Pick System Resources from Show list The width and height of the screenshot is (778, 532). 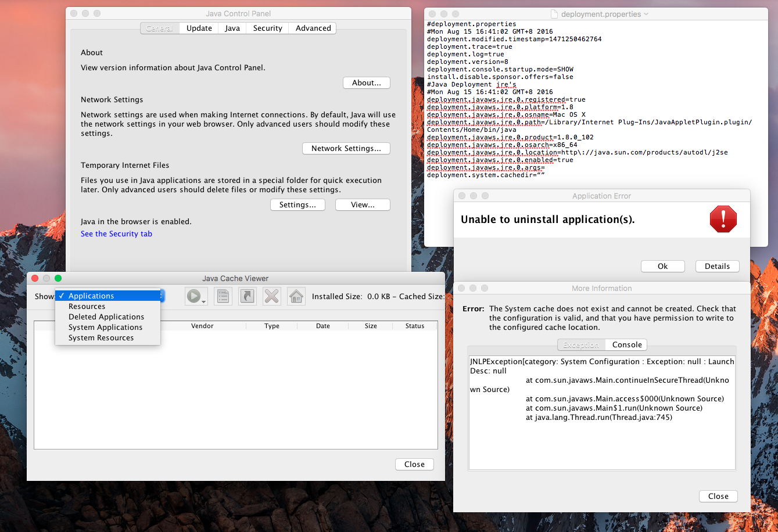(101, 338)
